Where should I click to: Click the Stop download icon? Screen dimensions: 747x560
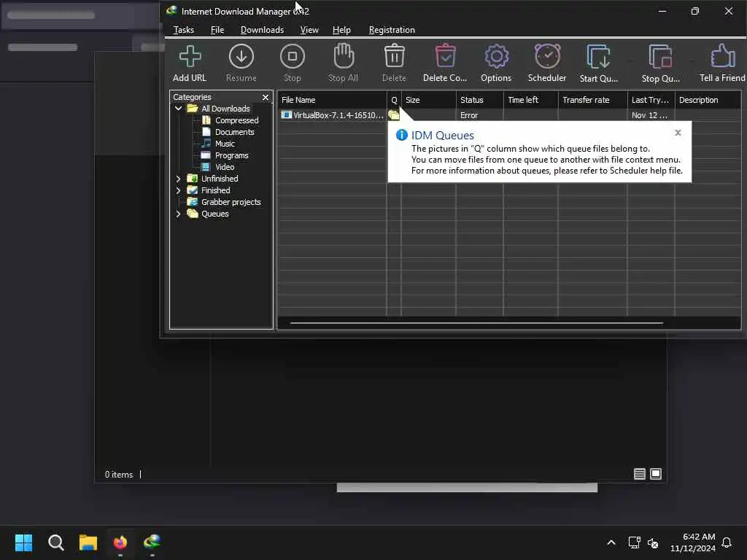pyautogui.click(x=292, y=57)
